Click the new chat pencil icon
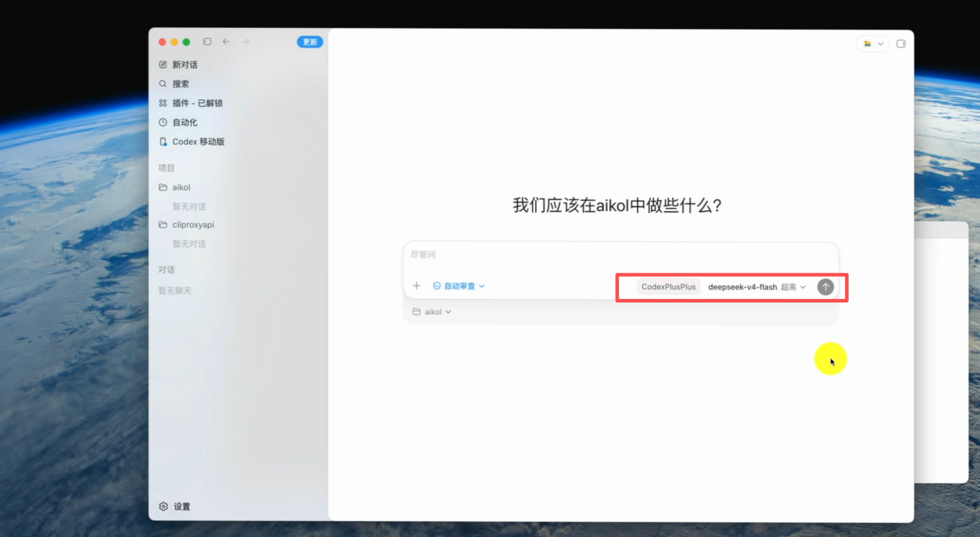 163,64
